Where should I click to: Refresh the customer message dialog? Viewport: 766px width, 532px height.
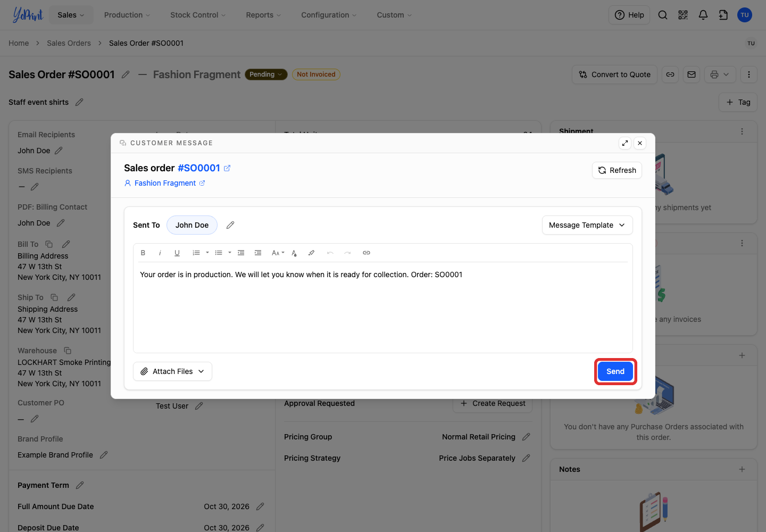point(617,170)
